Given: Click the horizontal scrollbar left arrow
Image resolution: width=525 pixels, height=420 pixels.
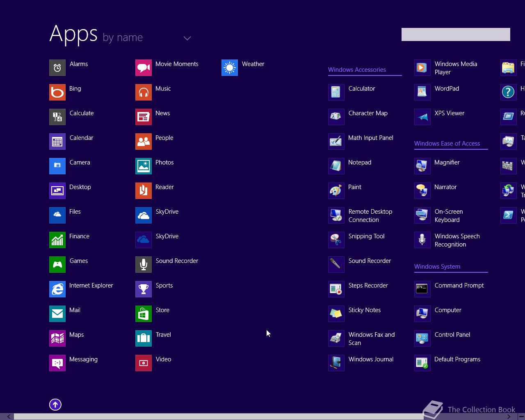Looking at the screenshot, I should tap(8, 416).
